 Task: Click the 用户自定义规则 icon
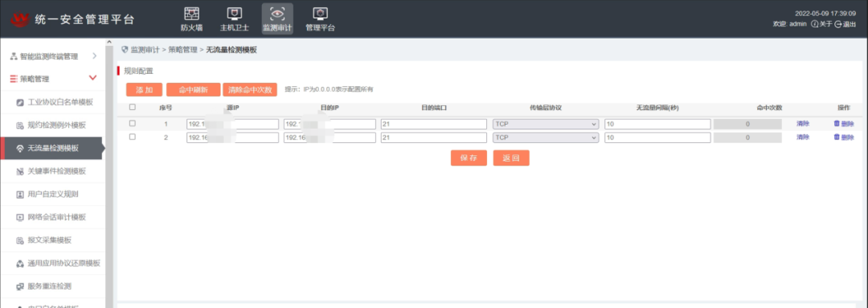[20, 195]
